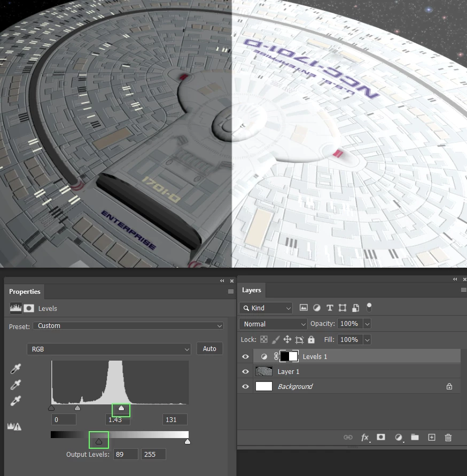Create new fill or adjustment layer
Screen dimensions: 467x476
click(399, 438)
